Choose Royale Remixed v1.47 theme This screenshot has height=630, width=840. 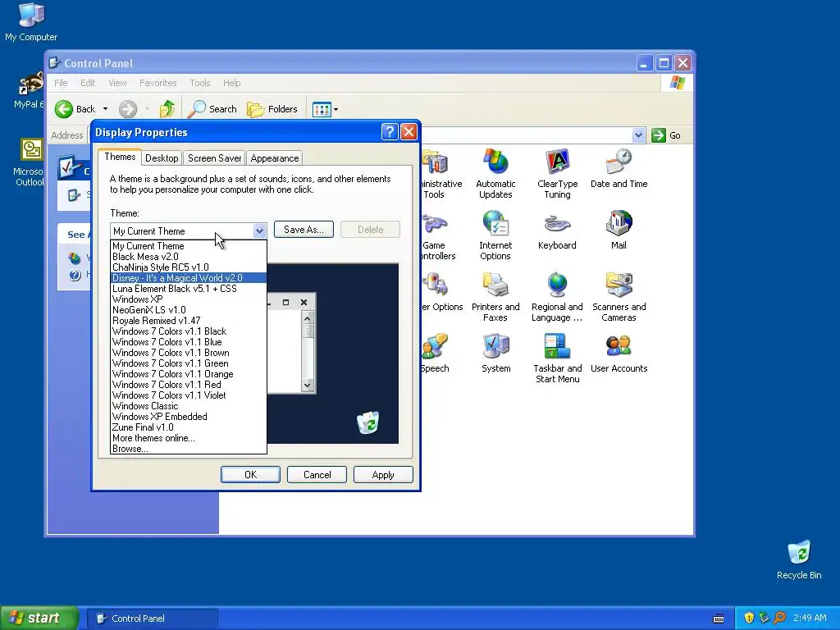(188, 321)
